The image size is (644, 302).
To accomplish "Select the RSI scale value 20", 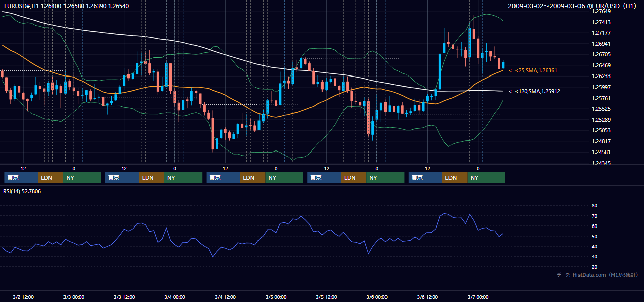I will (594, 267).
